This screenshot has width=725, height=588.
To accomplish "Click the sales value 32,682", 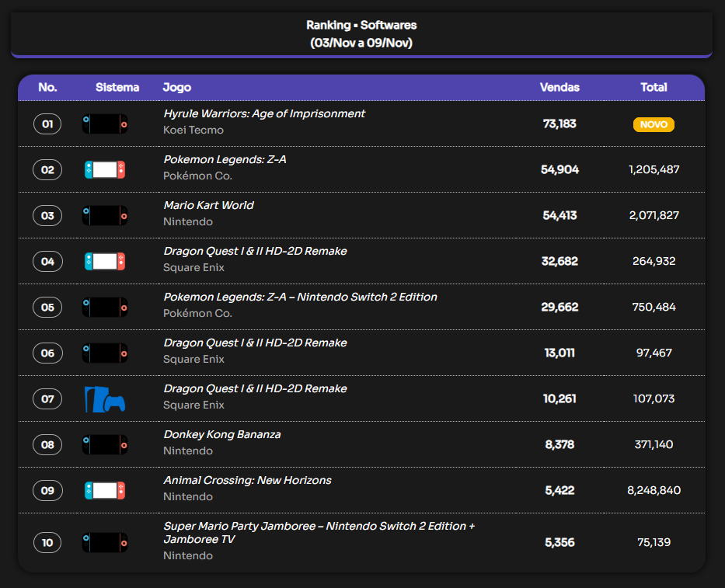I will point(559,261).
